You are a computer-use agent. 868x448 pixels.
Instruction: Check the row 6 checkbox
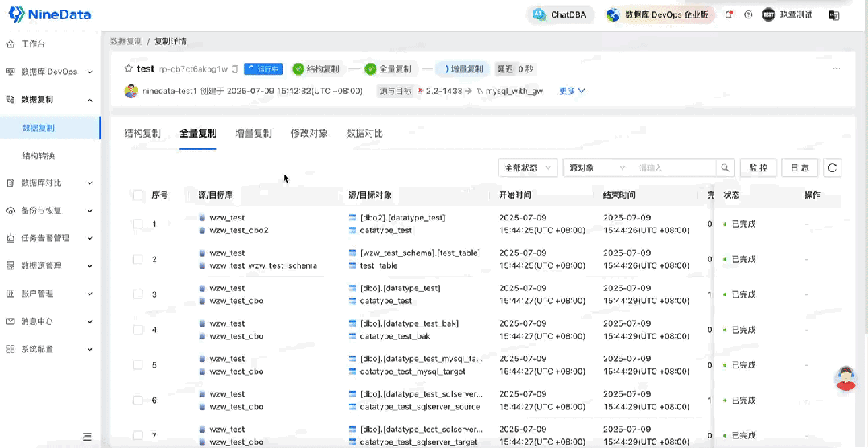pos(138,401)
